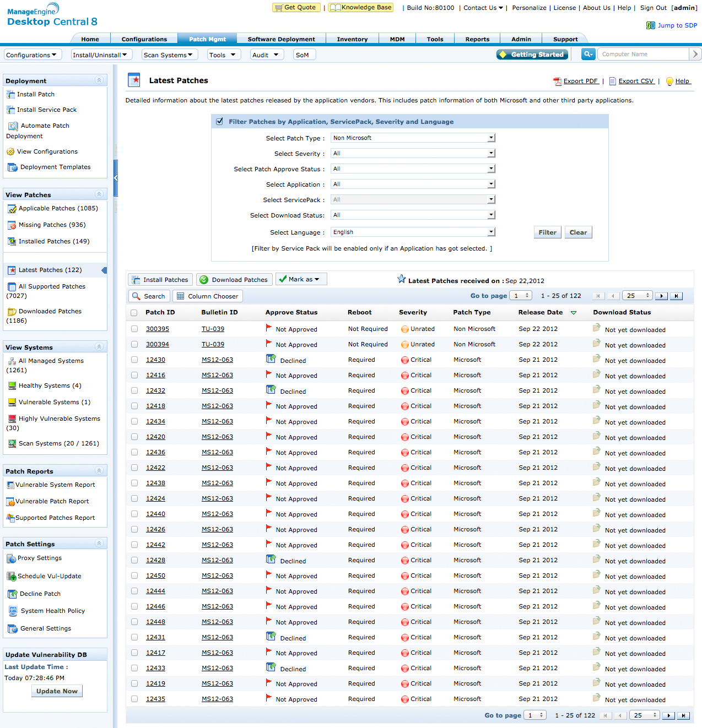
Task: Tick the checkbox for patch 12432
Action: click(134, 390)
